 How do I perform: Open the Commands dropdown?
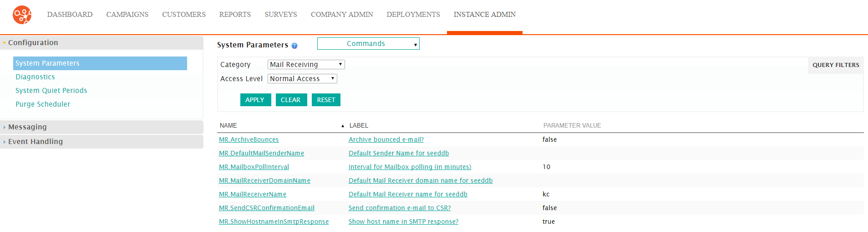tap(368, 44)
